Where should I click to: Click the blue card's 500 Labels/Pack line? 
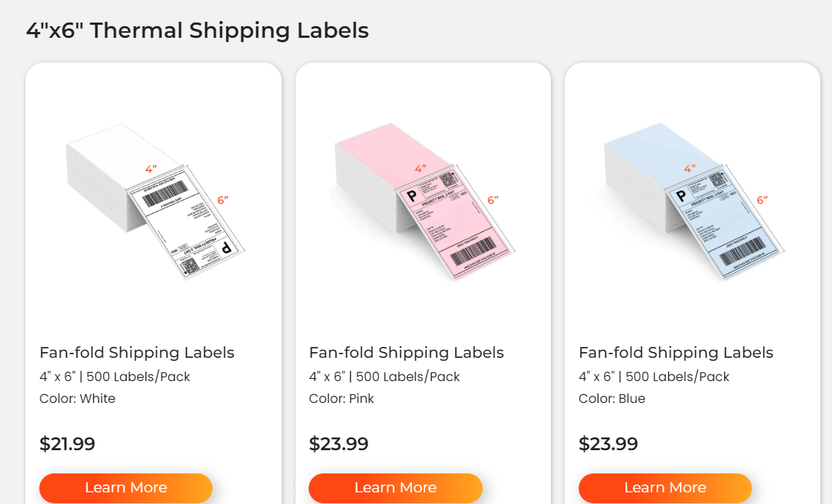click(x=654, y=377)
